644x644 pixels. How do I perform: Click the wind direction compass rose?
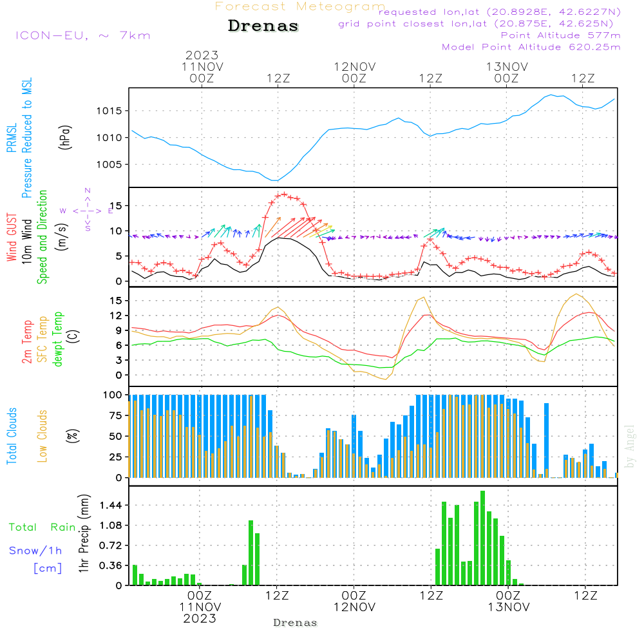click(88, 210)
